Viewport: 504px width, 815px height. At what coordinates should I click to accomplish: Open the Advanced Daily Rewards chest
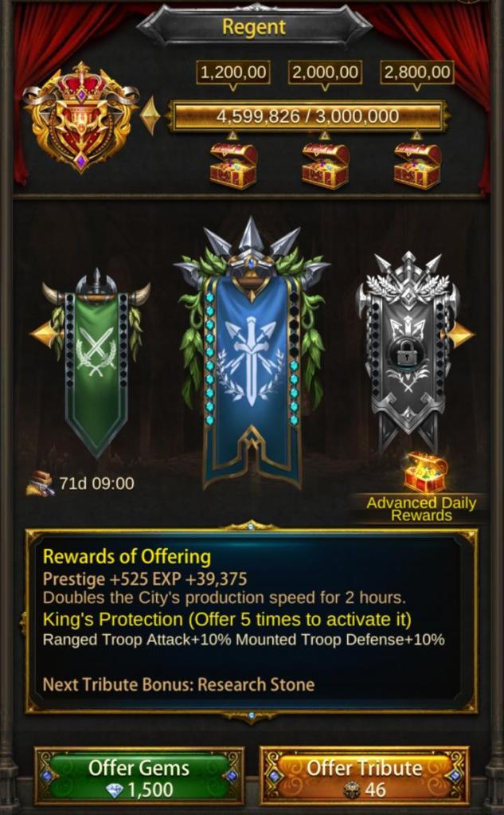[425, 472]
